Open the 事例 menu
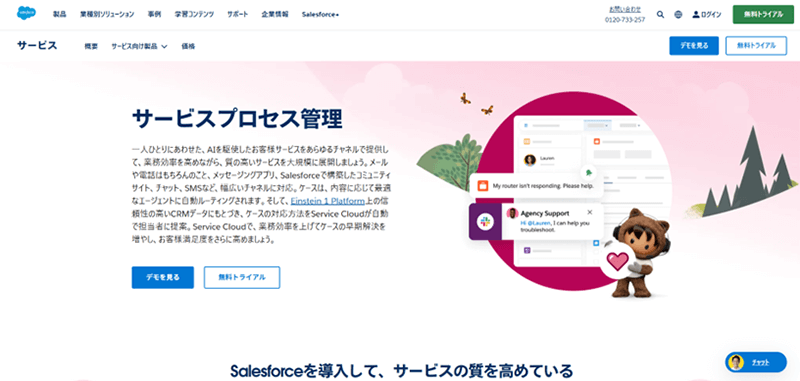 coord(154,15)
